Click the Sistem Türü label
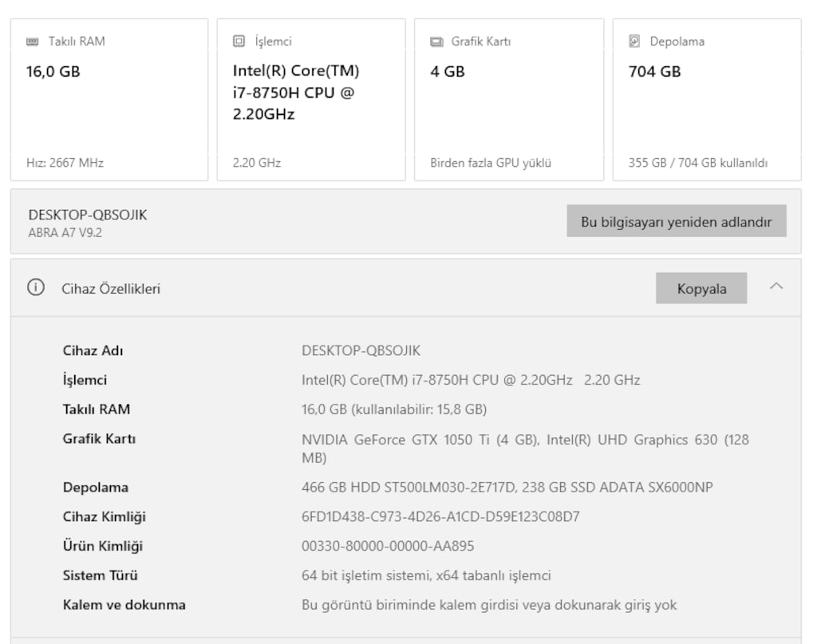 point(100,575)
